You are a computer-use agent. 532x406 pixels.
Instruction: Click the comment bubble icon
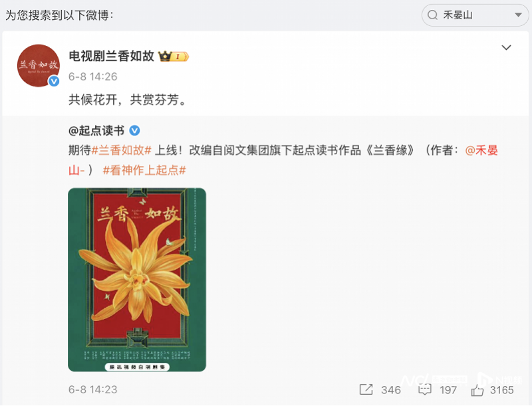click(425, 390)
